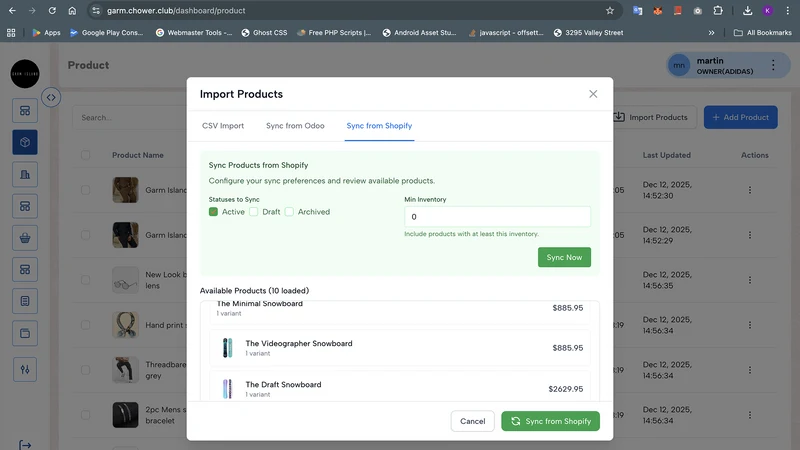Screen dimensions: 800x450
Task: Switch to the CSV Import tab
Action: [223, 126]
